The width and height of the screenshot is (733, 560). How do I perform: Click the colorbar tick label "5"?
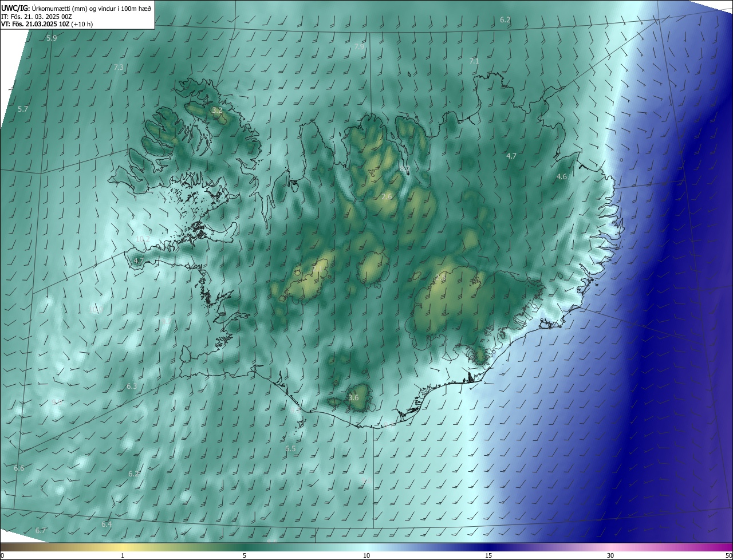coord(245,555)
